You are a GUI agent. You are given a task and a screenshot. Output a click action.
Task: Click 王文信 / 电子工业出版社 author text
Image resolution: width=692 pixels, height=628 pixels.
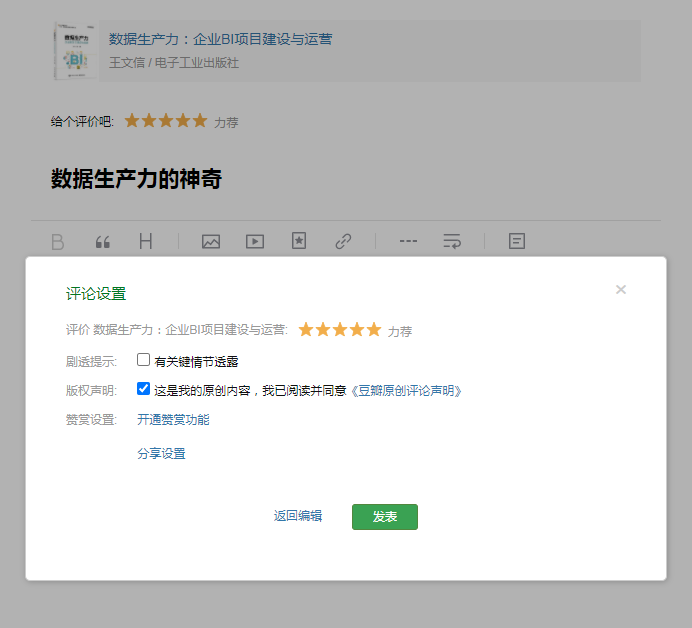174,63
